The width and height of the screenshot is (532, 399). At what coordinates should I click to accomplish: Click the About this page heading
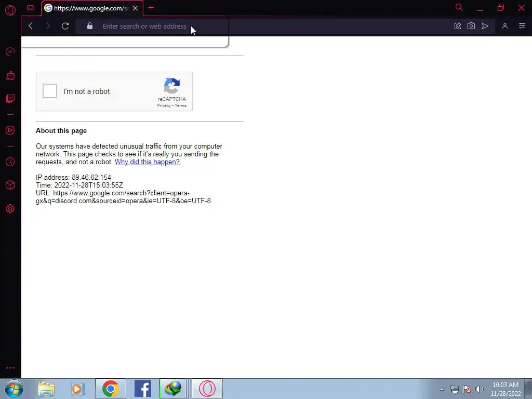click(x=61, y=130)
